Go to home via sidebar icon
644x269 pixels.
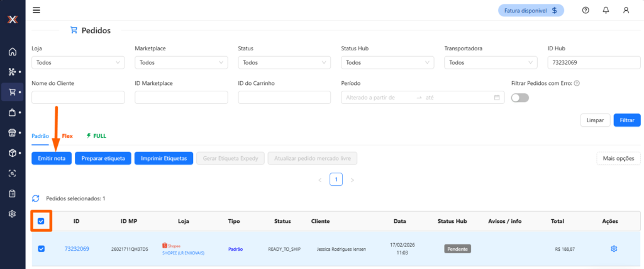coord(12,51)
